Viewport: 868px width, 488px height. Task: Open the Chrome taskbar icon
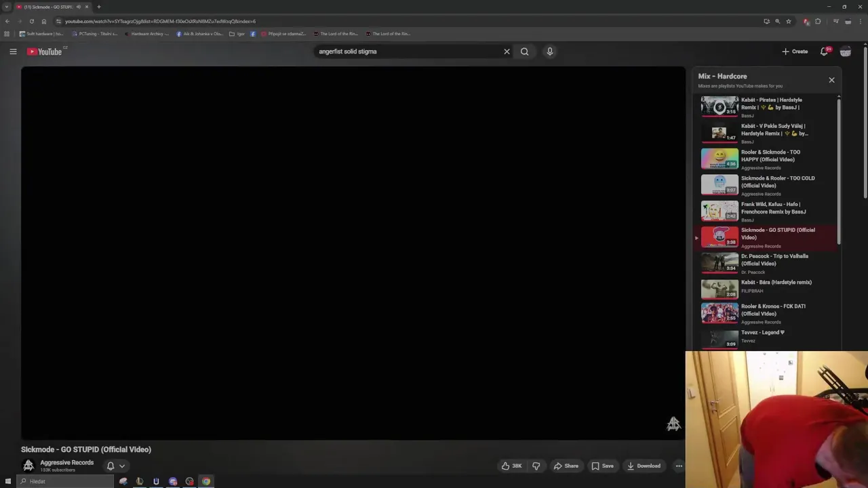(x=206, y=481)
